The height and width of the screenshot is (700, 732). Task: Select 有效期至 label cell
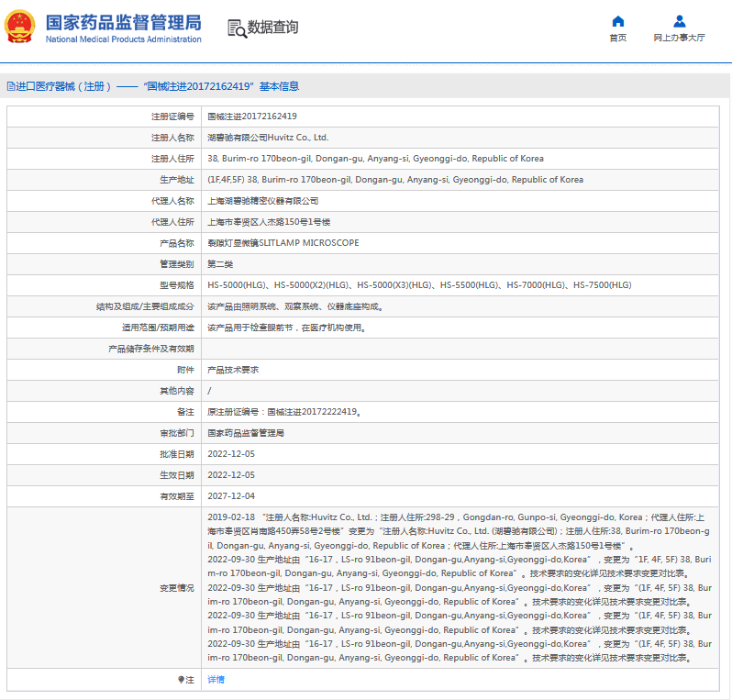click(x=104, y=496)
